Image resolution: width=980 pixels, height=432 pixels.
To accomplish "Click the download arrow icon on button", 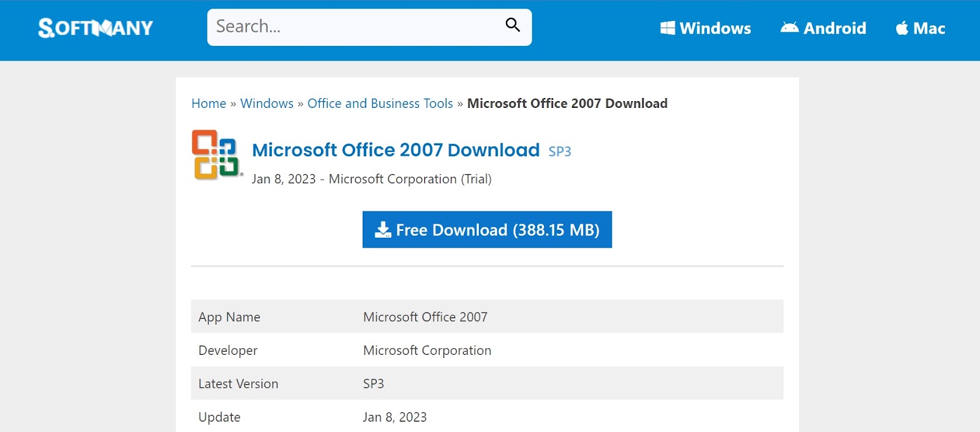I will pos(383,230).
